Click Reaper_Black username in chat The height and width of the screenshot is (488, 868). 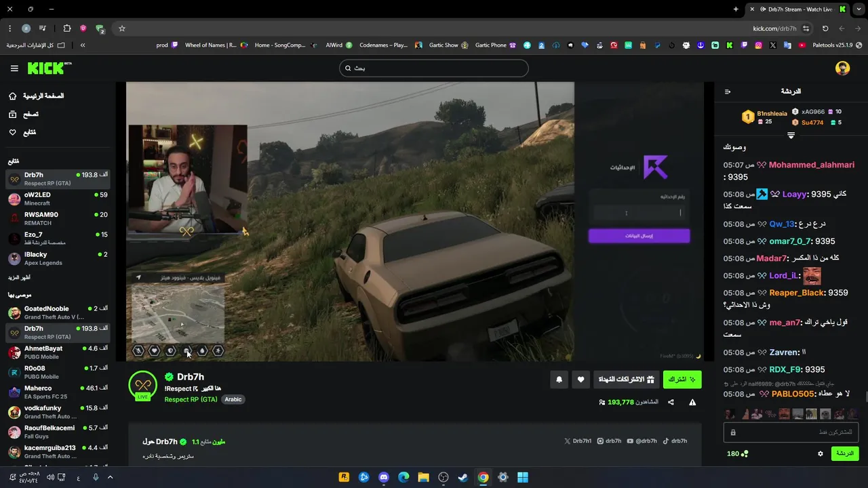(x=797, y=293)
